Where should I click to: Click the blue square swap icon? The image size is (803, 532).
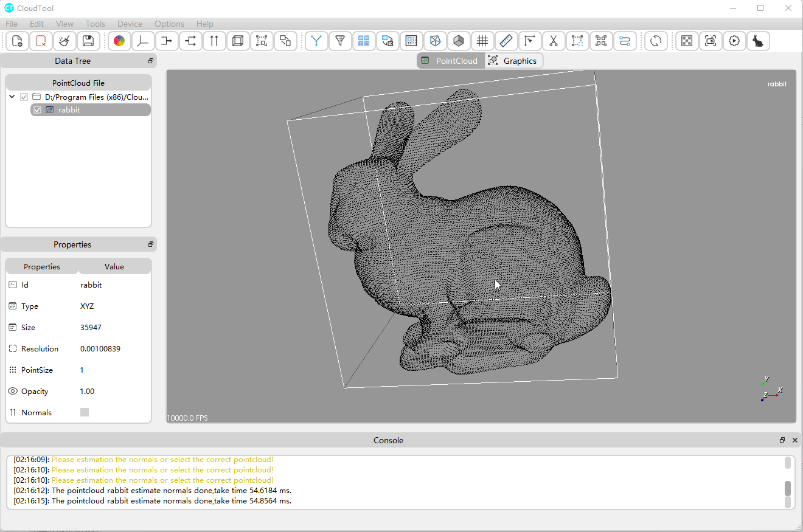[388, 41]
